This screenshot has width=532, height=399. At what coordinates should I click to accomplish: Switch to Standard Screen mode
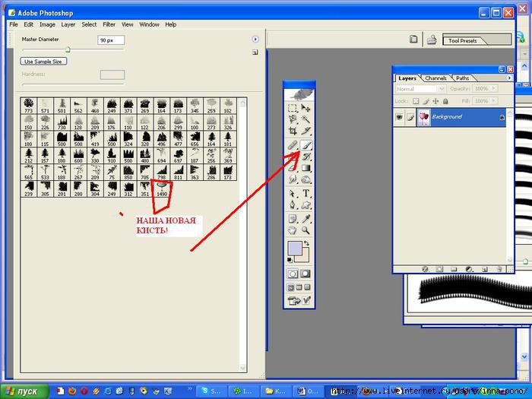coord(291,288)
